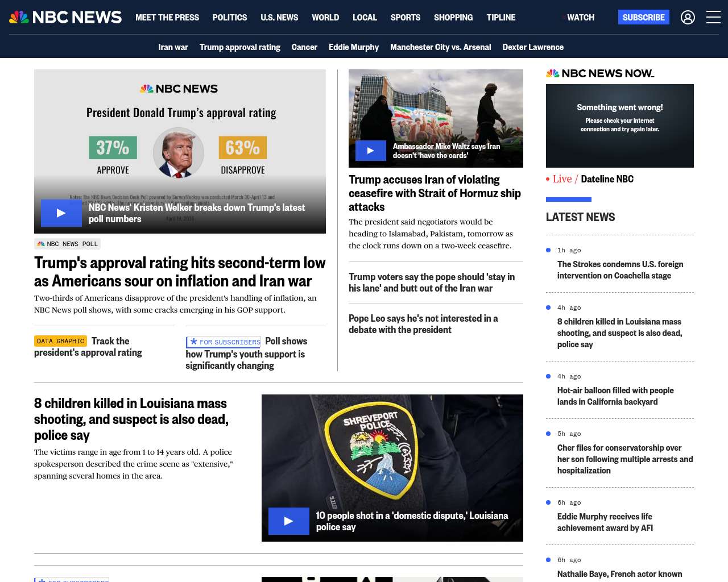The width and height of the screenshot is (728, 582).
Task: Open the Iran war trending topic
Action: [x=173, y=47]
